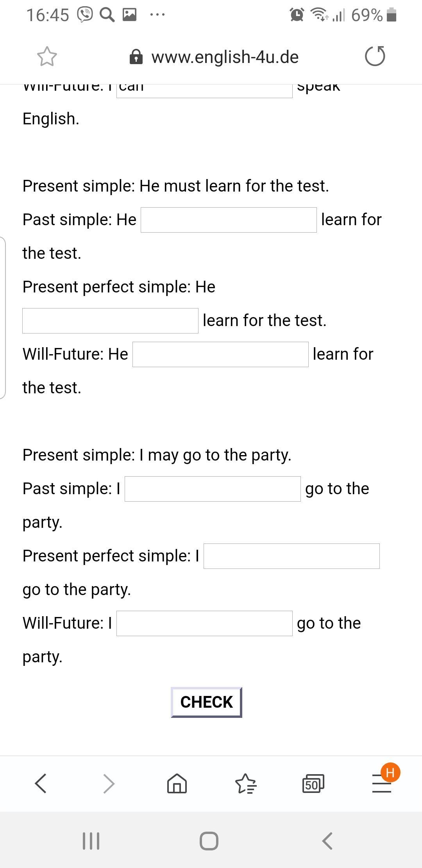
Task: Tap the www.english-4u.de address bar
Action: tap(225, 57)
